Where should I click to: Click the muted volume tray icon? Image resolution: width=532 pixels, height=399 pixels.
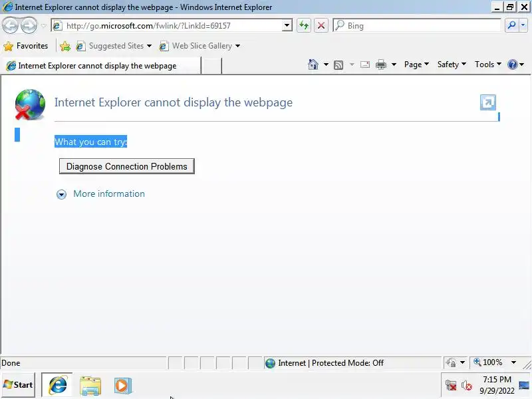467,386
